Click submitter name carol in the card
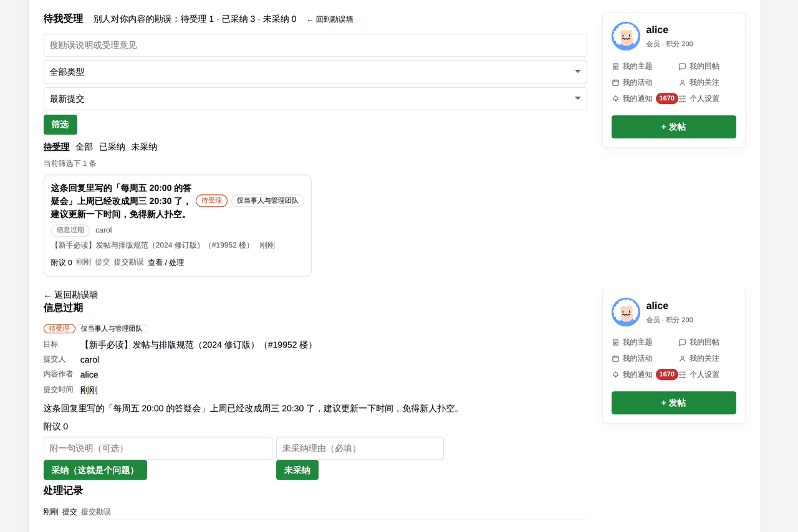Screen dimensions: 798x532 click(x=103, y=230)
